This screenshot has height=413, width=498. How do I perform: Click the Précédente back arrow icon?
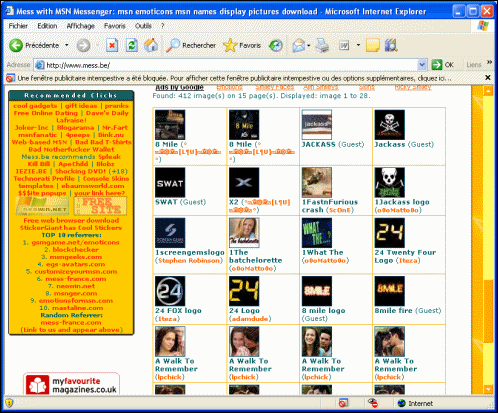tap(16, 45)
